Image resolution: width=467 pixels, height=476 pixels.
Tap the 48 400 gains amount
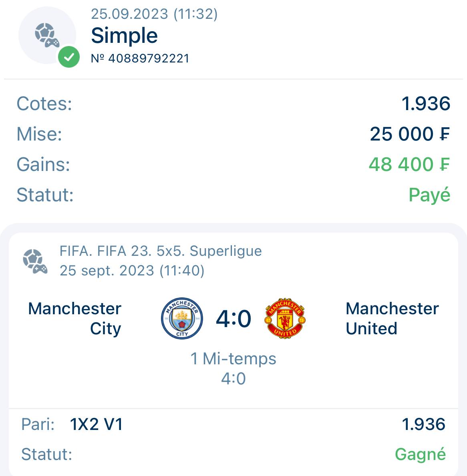click(409, 165)
